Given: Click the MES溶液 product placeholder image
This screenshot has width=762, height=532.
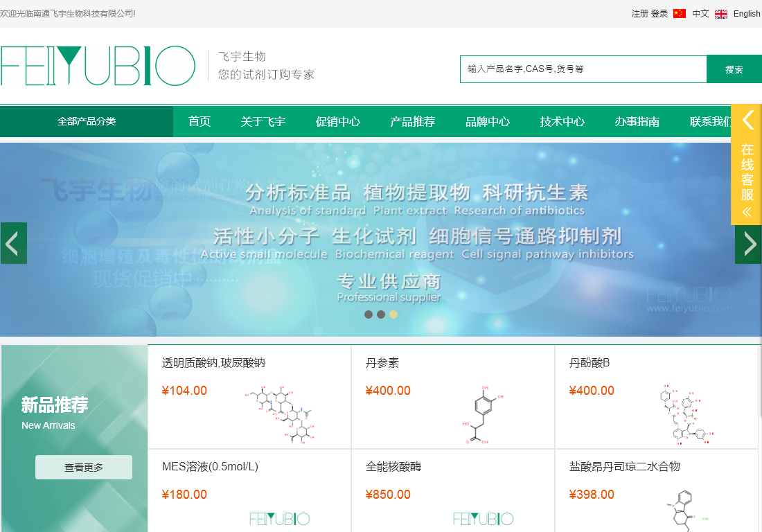Looking at the screenshot, I should pyautogui.click(x=279, y=519).
